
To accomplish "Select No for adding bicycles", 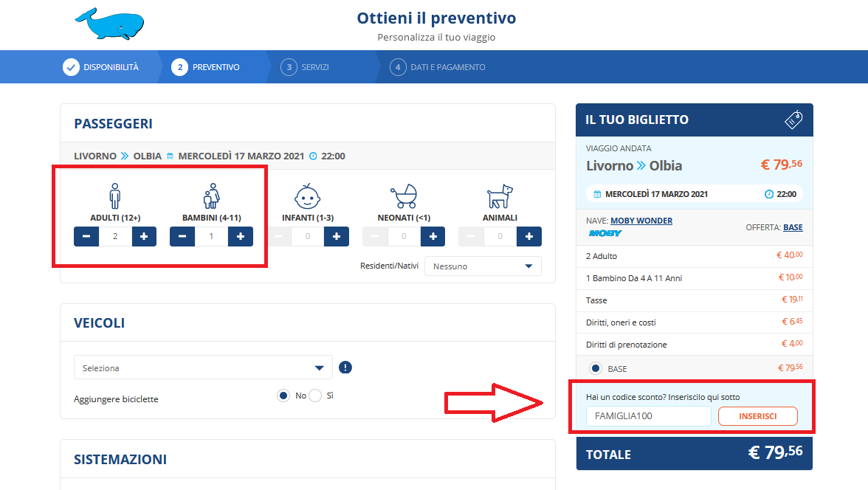I will click(x=283, y=396).
